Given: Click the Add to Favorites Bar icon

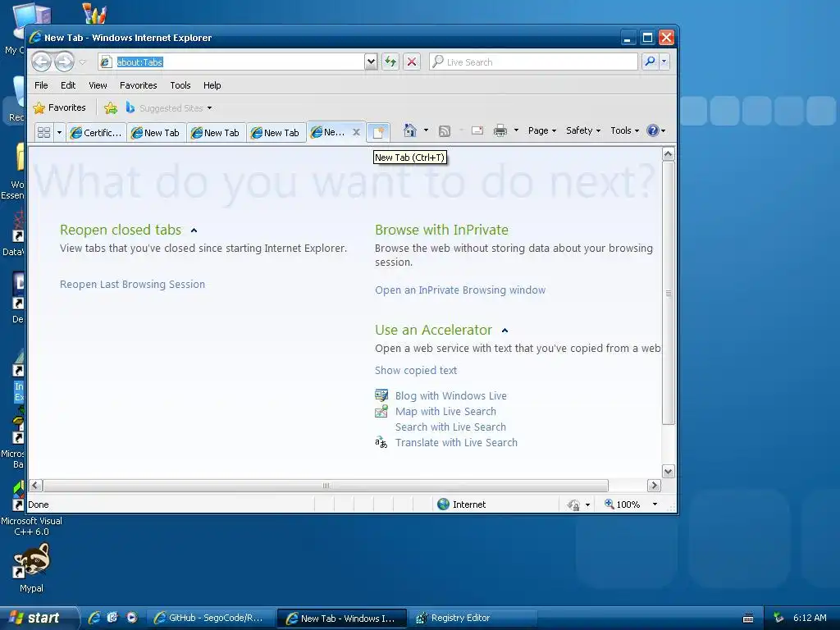Looking at the screenshot, I should 111,108.
